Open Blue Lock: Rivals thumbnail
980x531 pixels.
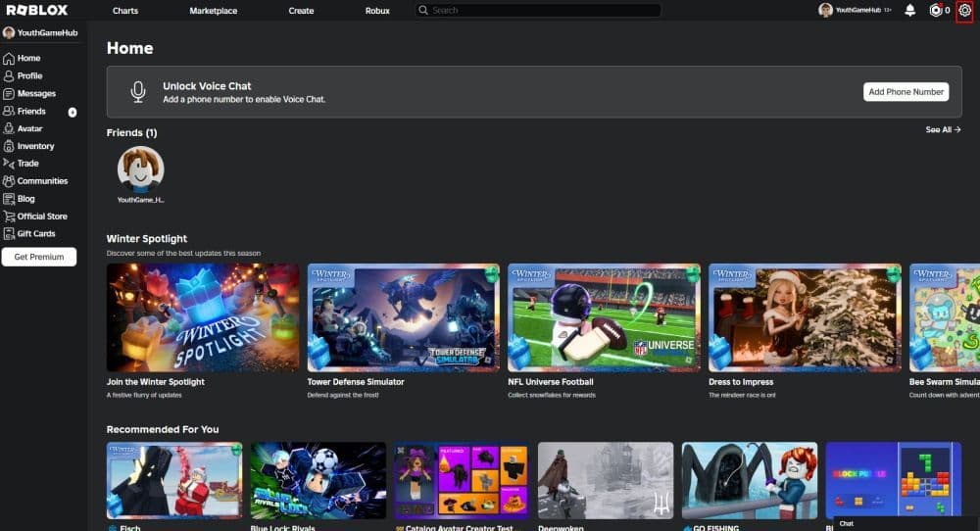point(318,480)
